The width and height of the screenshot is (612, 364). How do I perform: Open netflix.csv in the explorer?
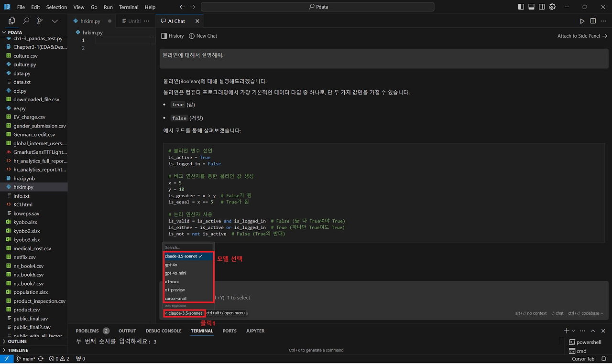pyautogui.click(x=33, y=257)
